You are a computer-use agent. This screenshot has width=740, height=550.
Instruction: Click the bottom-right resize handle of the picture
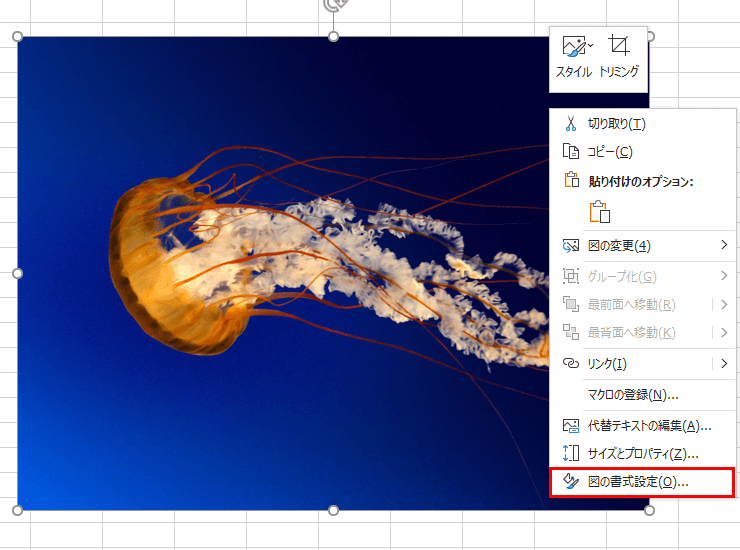point(649,510)
